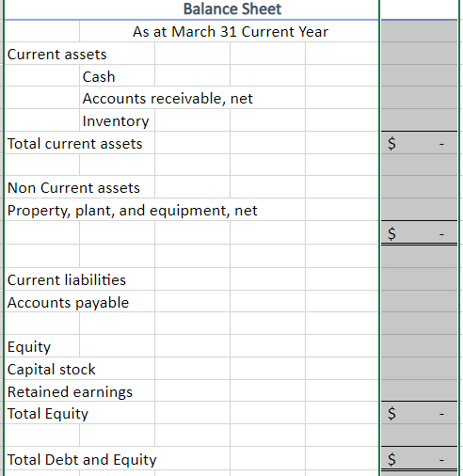
Task: Select the Balance Sheet title cell
Action: 232,9
